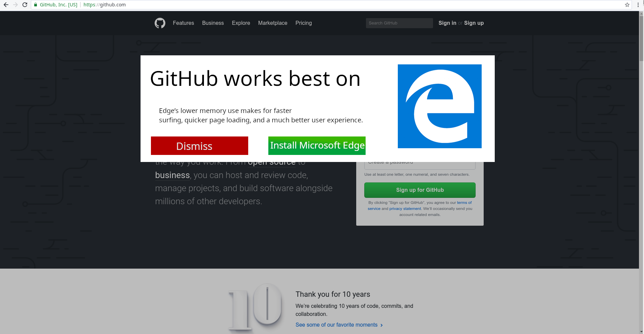The height and width of the screenshot is (334, 644).
Task: Follow the open source link in hero text
Action: [272, 164]
